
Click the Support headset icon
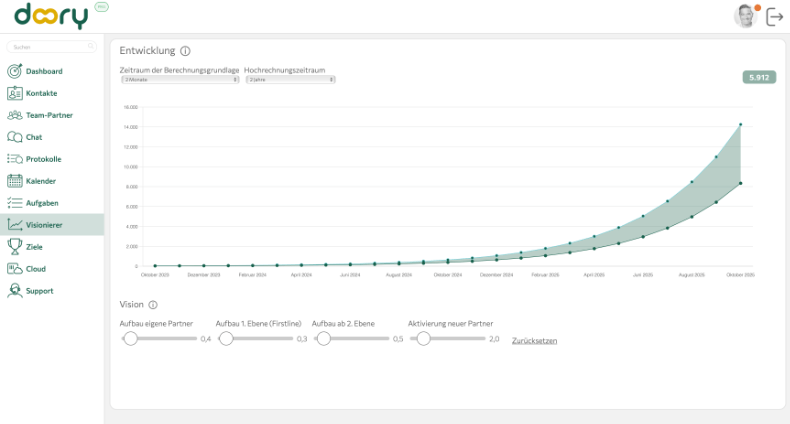pos(15,291)
